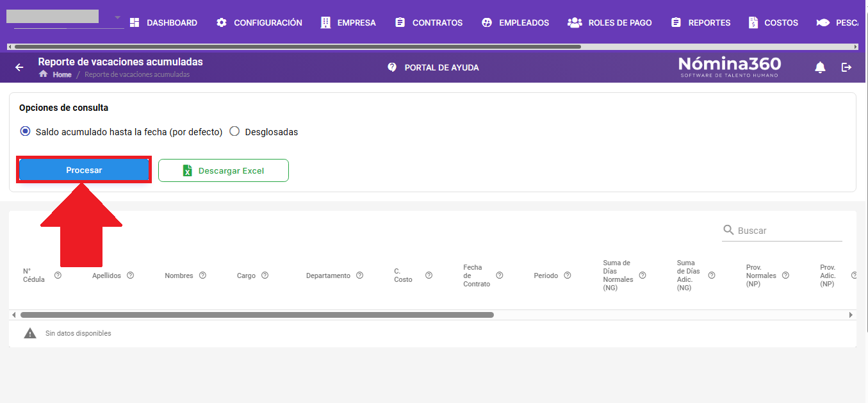868x403 pixels.
Task: Click the Cargo column header
Action: [x=246, y=276]
